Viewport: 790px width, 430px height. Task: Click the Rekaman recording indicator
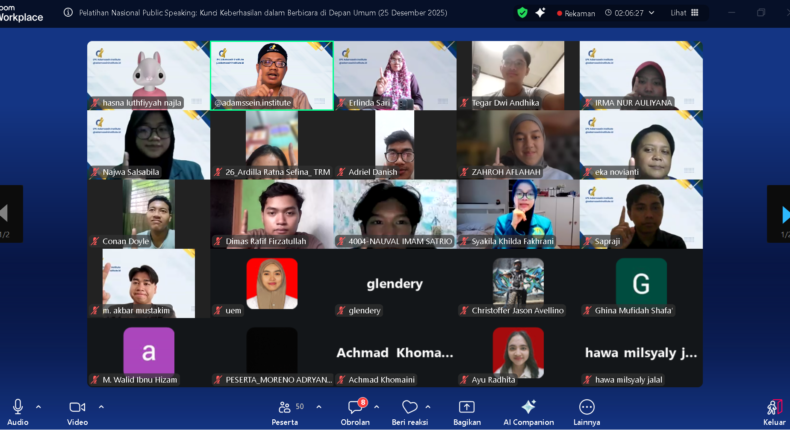pyautogui.click(x=576, y=13)
